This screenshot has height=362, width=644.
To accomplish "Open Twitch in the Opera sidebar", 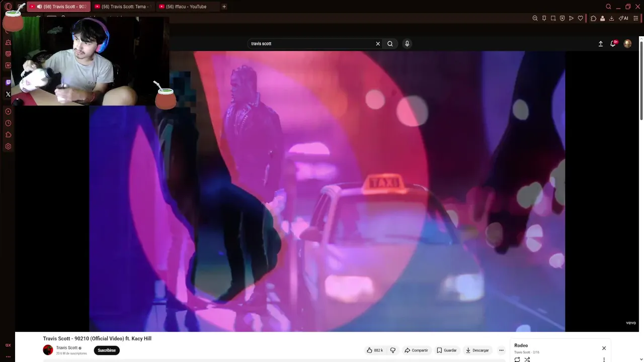I will pyautogui.click(x=8, y=82).
